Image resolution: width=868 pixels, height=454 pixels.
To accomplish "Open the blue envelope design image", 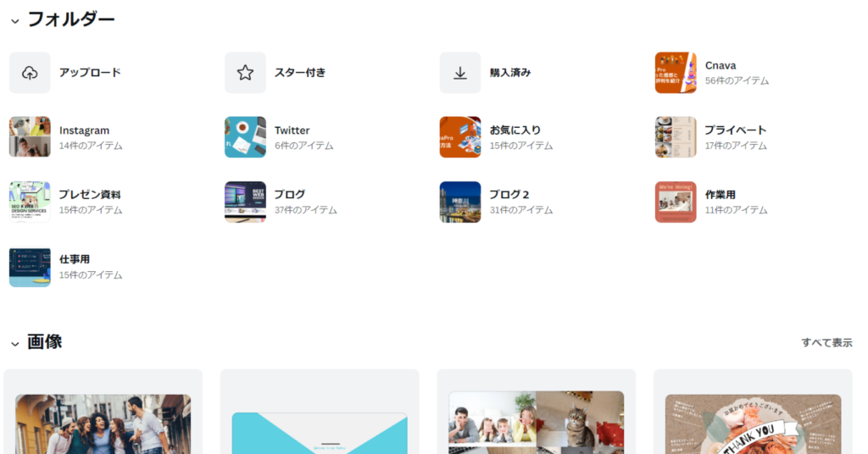I will pos(320,433).
